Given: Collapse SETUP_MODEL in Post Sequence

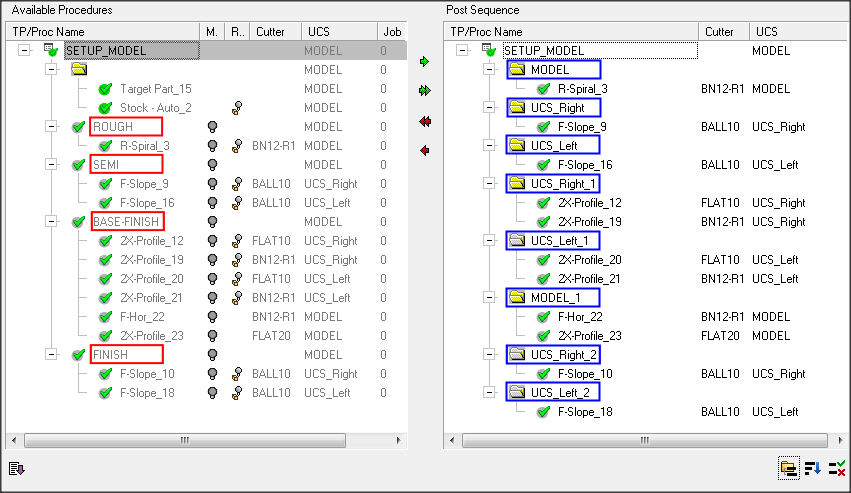Looking at the screenshot, I should [462, 50].
